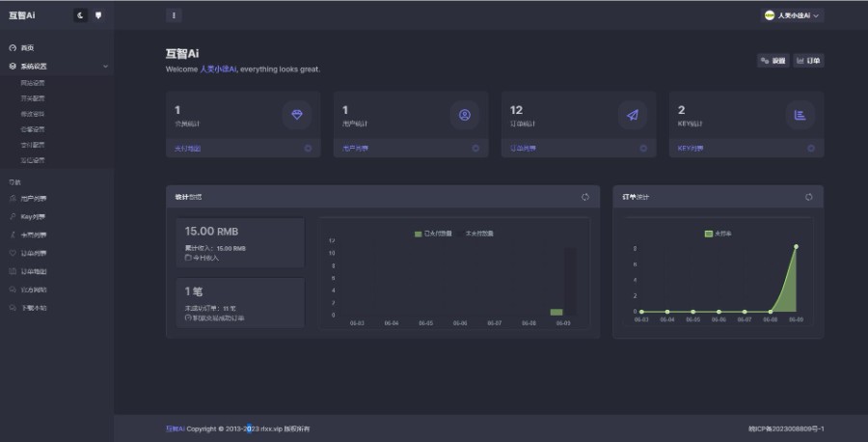Screen dimensions: 868x442
Task: Open 用户列表 in the sidebar navigation
Action: [x=34, y=199]
